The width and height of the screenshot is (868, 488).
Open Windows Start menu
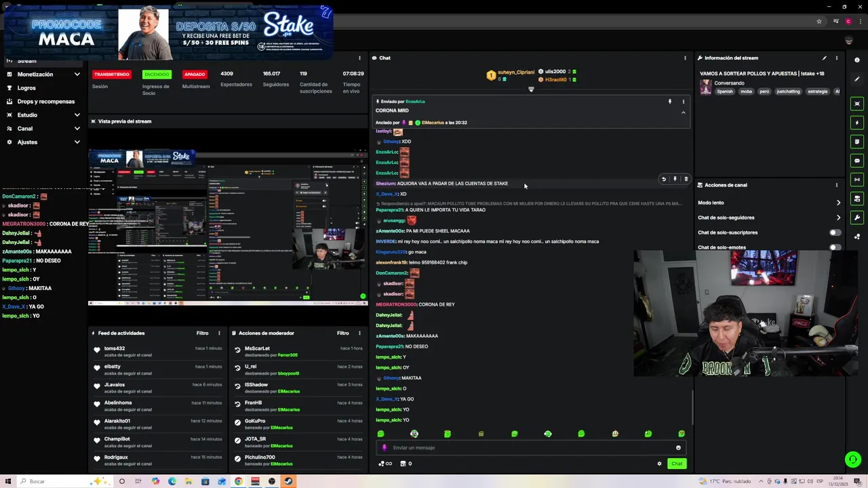pyautogui.click(x=8, y=481)
